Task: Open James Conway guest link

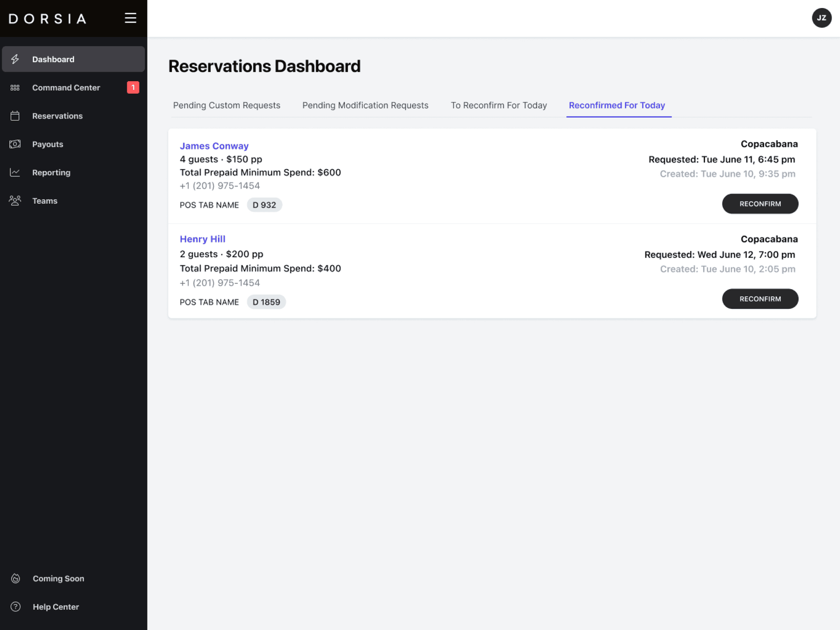Action: [x=214, y=146]
